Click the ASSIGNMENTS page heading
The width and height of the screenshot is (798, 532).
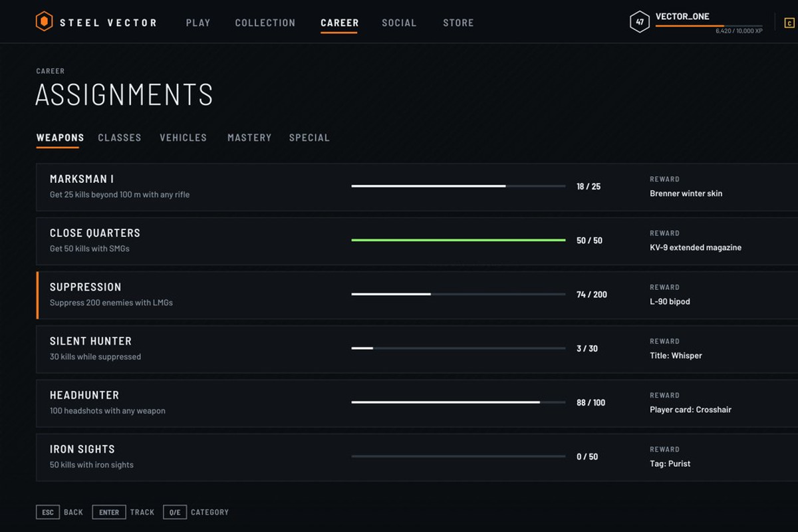pos(124,94)
